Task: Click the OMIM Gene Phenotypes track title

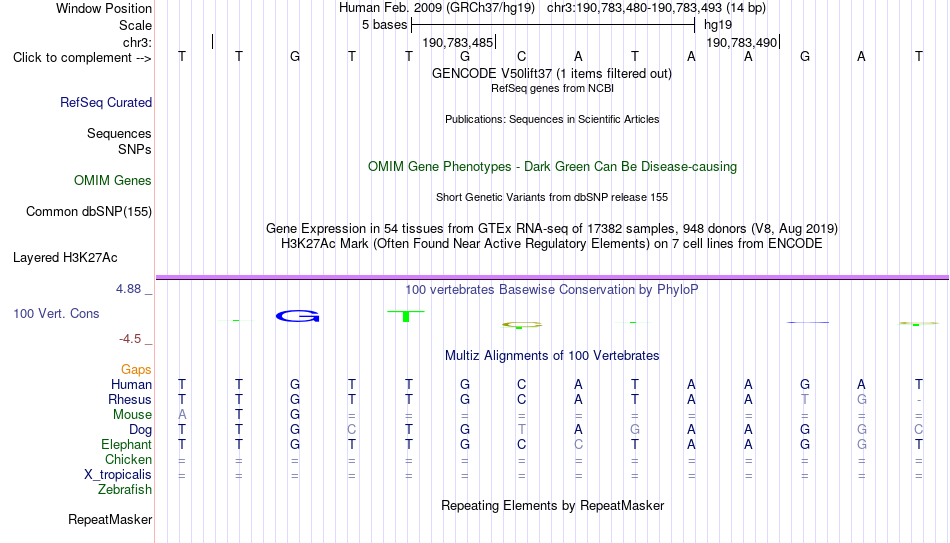Action: click(552, 167)
